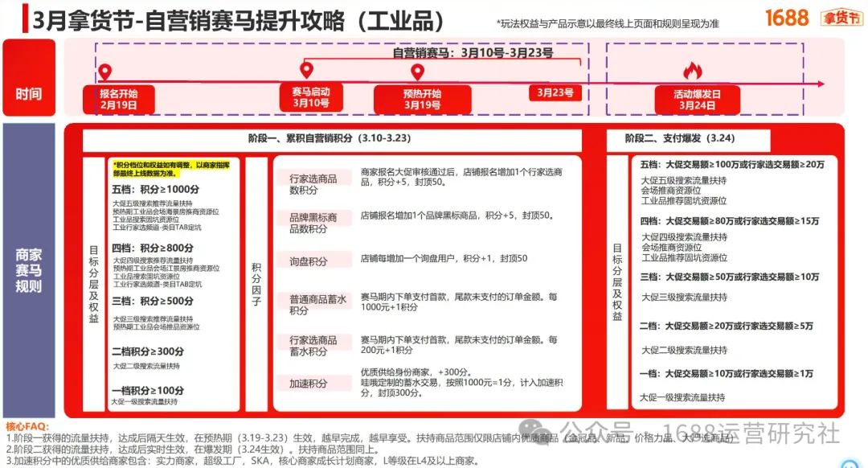868x468 pixels.
Task: Select the 报名开始 2月19日 timeline marker
Action: (x=119, y=100)
